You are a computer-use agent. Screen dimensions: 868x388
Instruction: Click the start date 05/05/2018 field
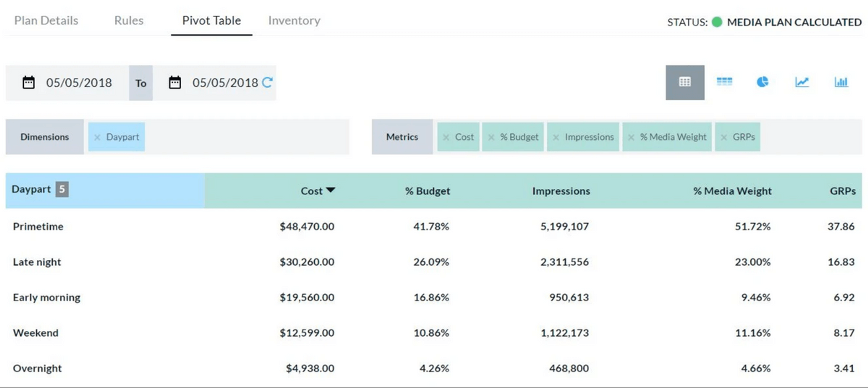(79, 83)
